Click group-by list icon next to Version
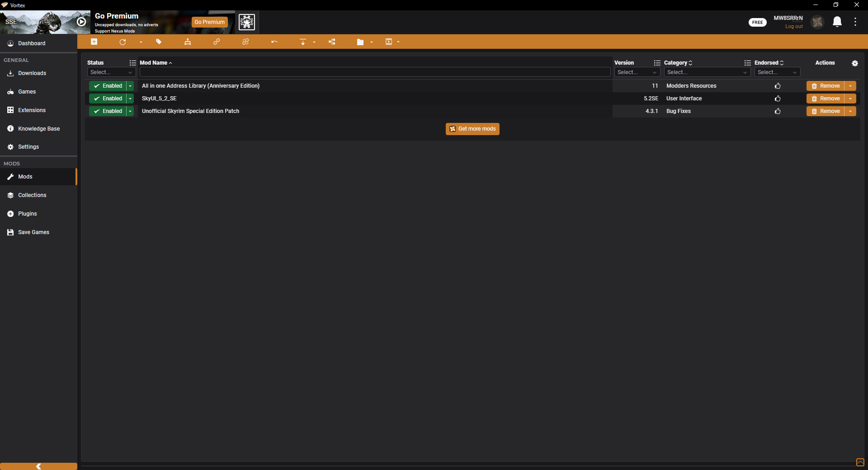The width and height of the screenshot is (868, 470). click(x=657, y=63)
